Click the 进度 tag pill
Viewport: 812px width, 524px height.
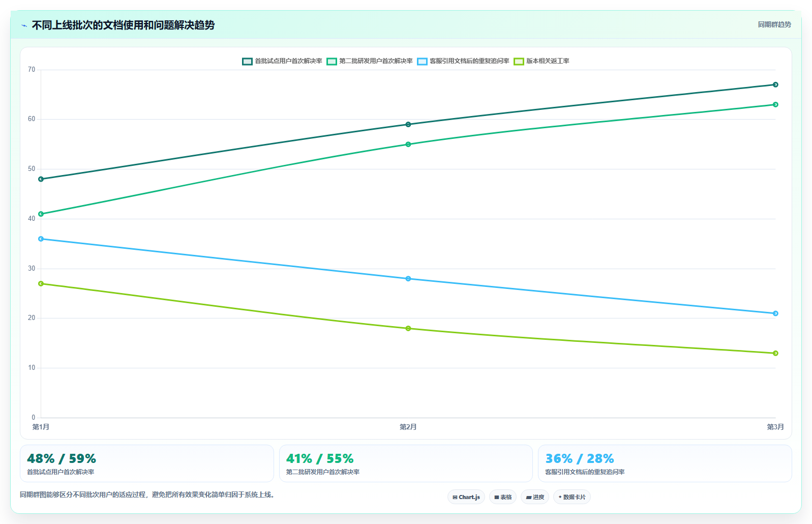pos(535,497)
